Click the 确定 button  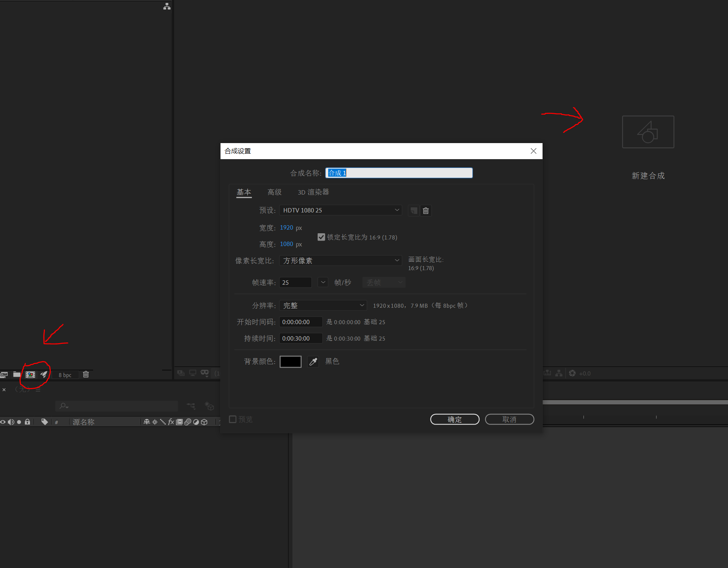(x=455, y=419)
